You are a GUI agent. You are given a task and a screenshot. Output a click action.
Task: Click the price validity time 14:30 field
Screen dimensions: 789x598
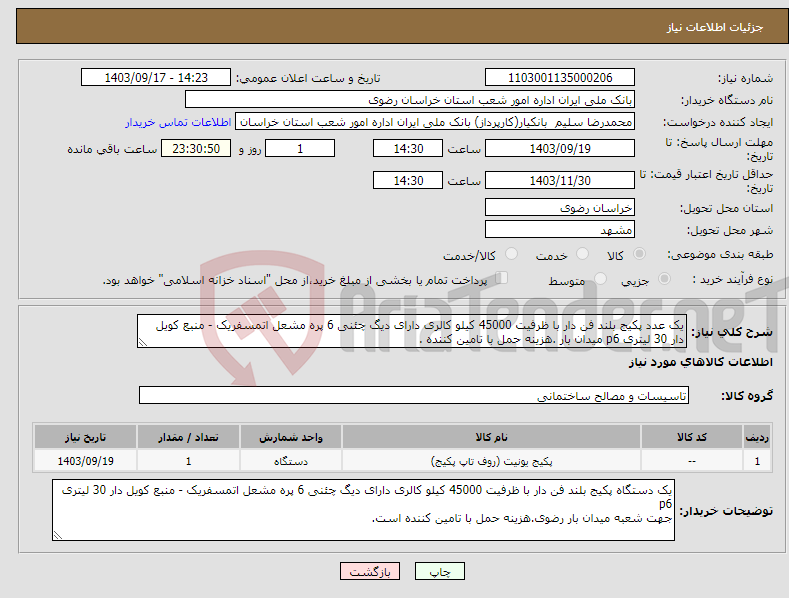(x=408, y=180)
